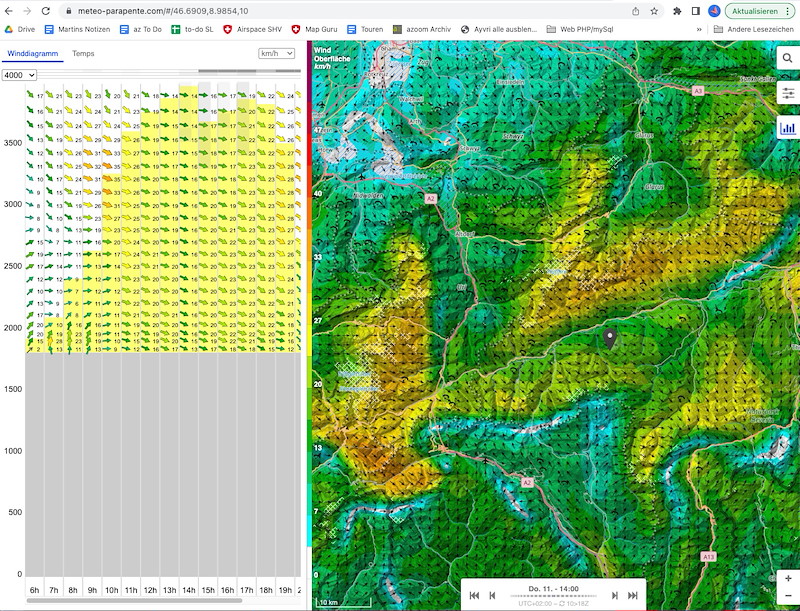Zoom out of the map
Image resolution: width=800 pixels, height=611 pixels.
(x=788, y=597)
